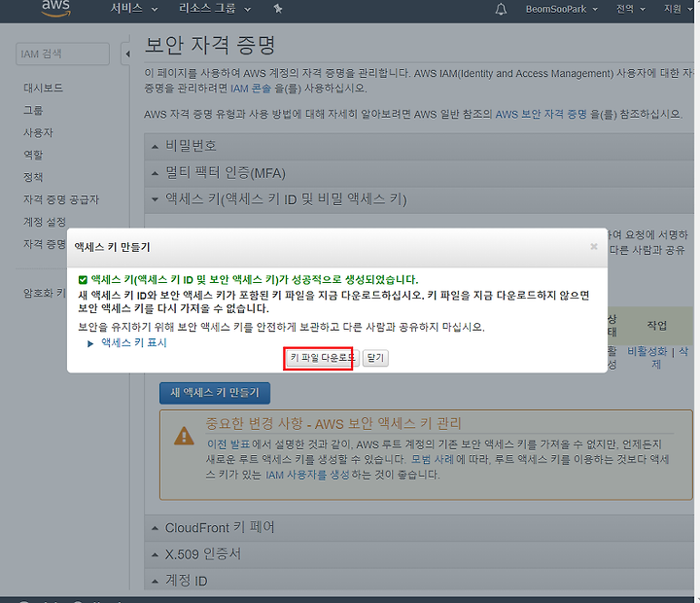Viewport: 700px width, 603px height.
Task: Click the IAM 검색 search field
Action: point(62,54)
